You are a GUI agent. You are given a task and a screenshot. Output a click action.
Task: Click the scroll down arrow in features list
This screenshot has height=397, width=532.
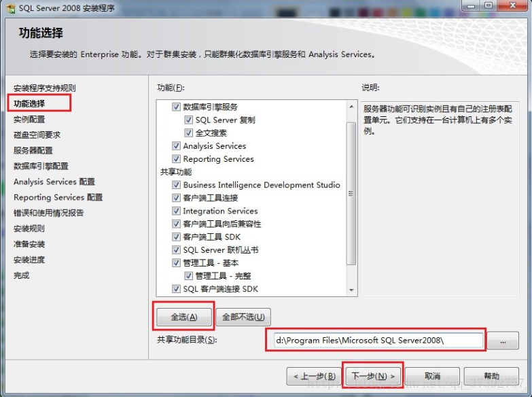tap(351, 290)
